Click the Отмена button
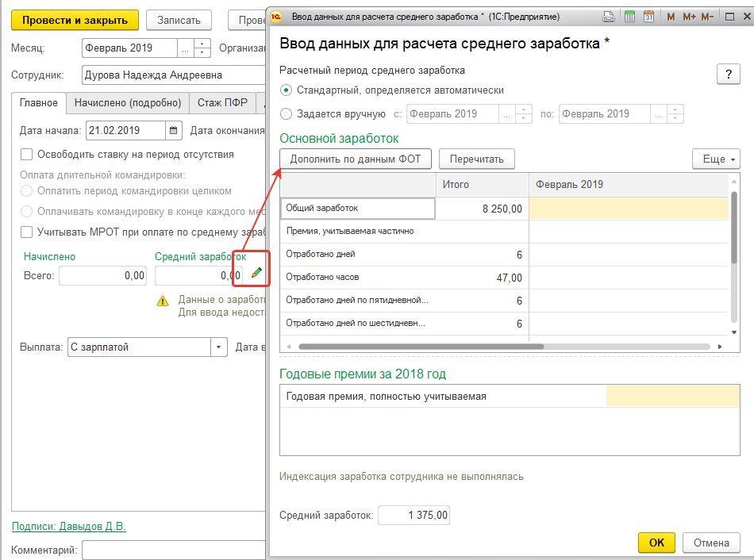This screenshot has height=560, width=754. click(711, 543)
